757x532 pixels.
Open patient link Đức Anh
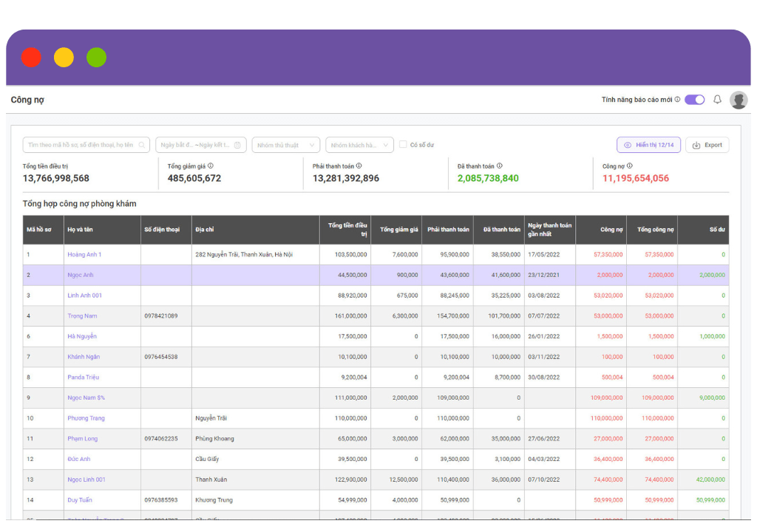78,459
